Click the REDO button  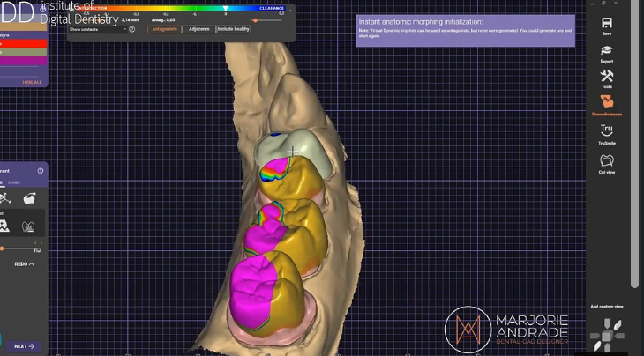pyautogui.click(x=24, y=264)
